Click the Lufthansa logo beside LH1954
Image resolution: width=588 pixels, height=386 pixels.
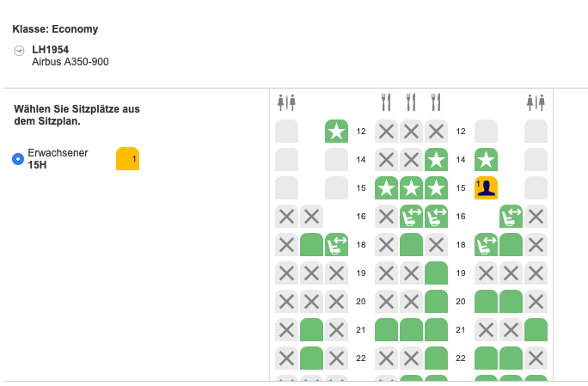20,51
